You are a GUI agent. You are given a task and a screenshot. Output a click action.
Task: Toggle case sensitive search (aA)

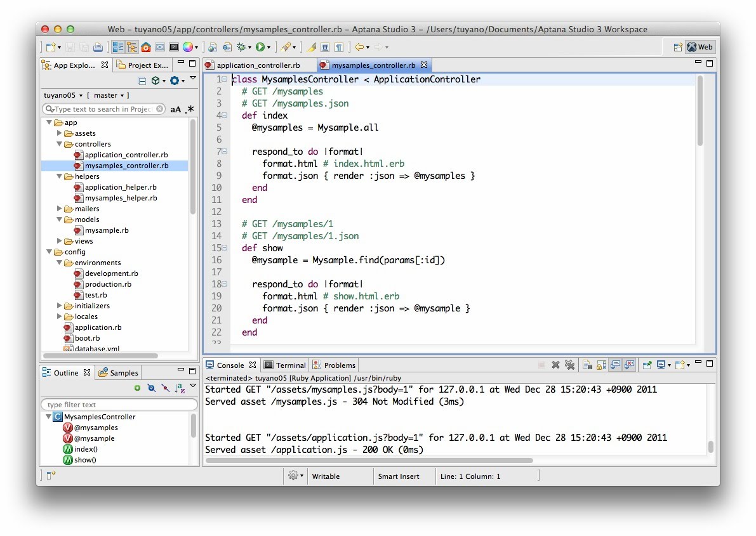point(176,109)
